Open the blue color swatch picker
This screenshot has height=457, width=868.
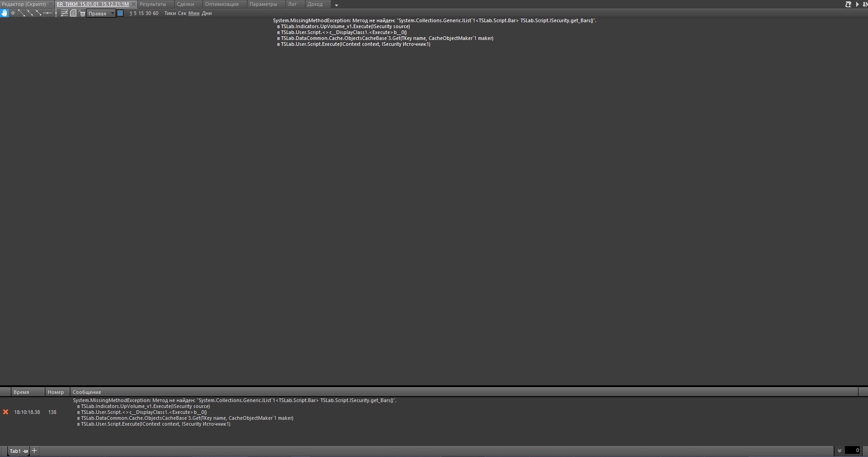pos(120,13)
